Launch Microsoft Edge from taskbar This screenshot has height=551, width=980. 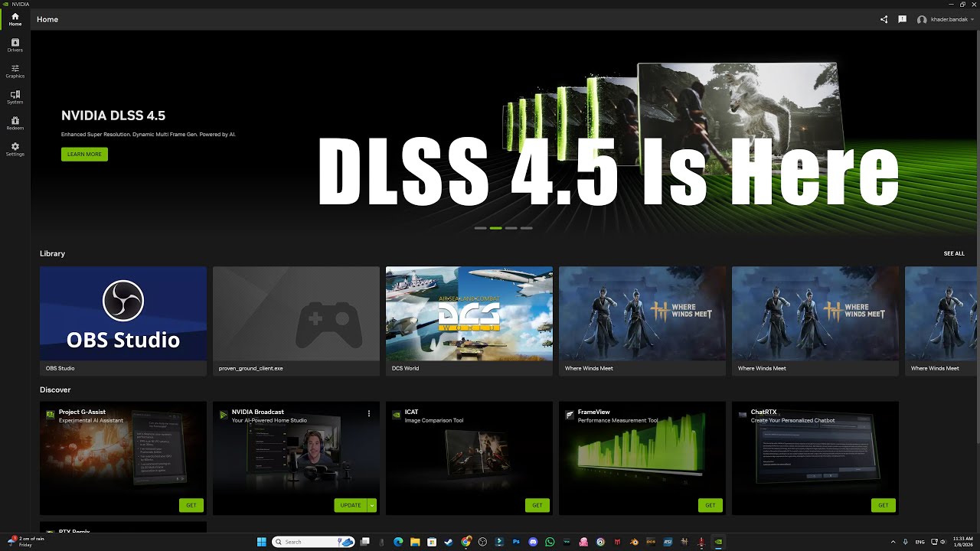pyautogui.click(x=398, y=542)
